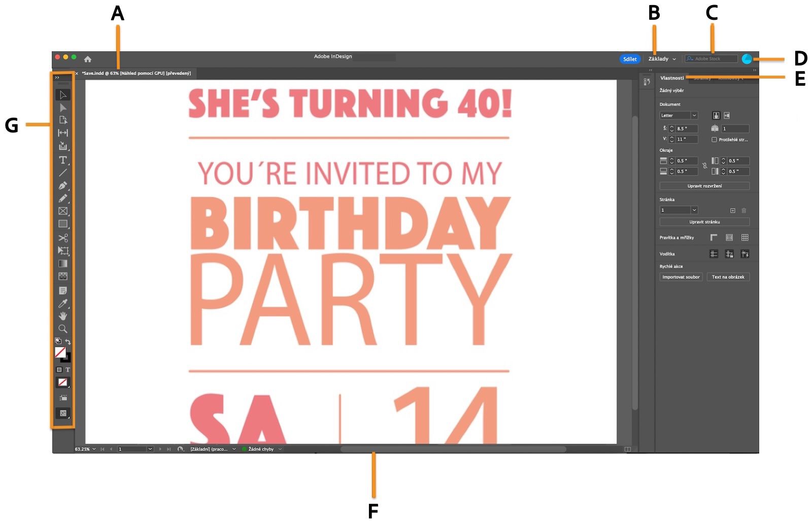Toggle smart guides in Vodítka
Screen dimensions: 812x524
[745, 254]
